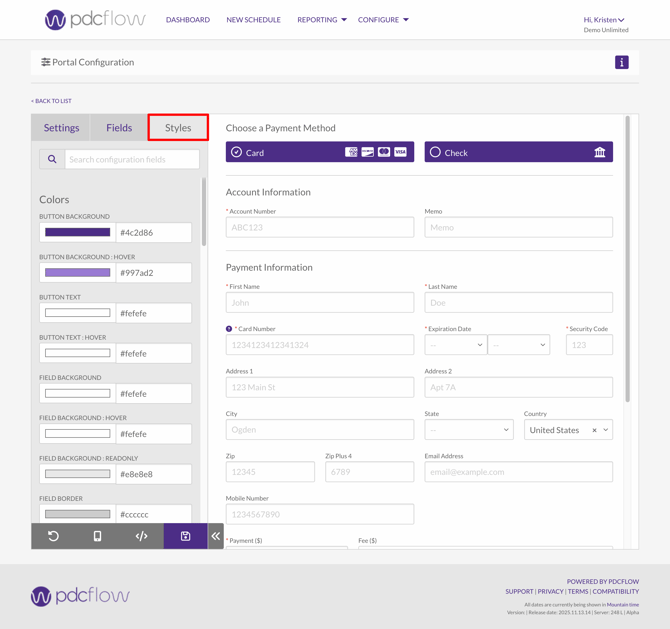Click the save icon button
This screenshot has height=629, width=670.
click(x=185, y=536)
